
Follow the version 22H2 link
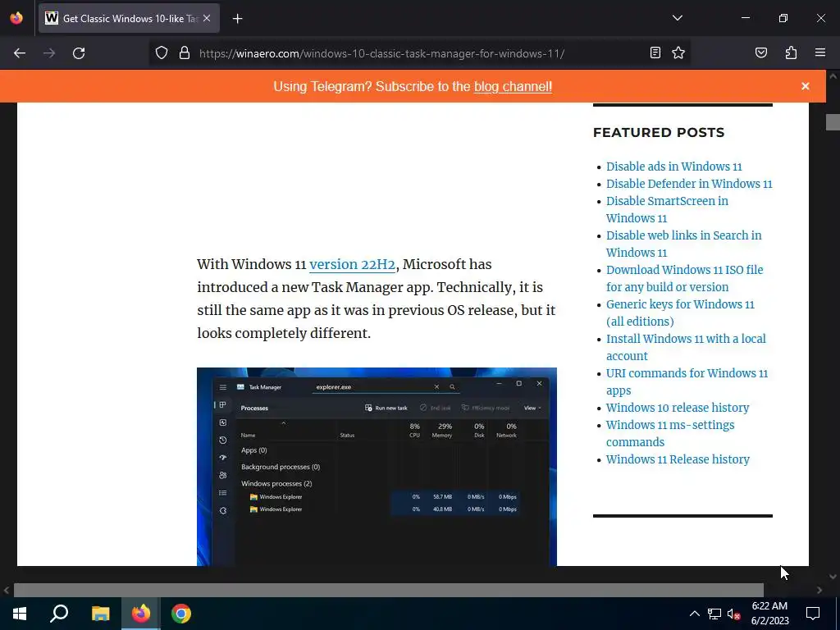(352, 265)
